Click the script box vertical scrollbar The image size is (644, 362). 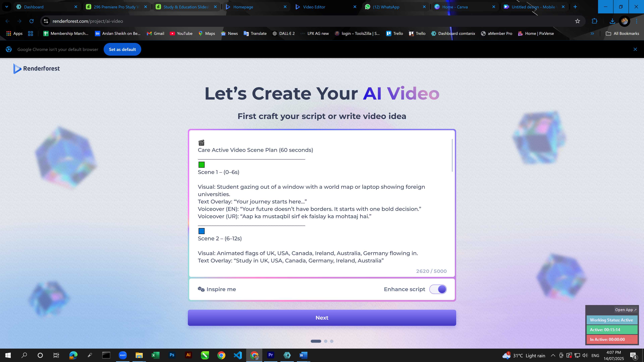click(x=452, y=155)
